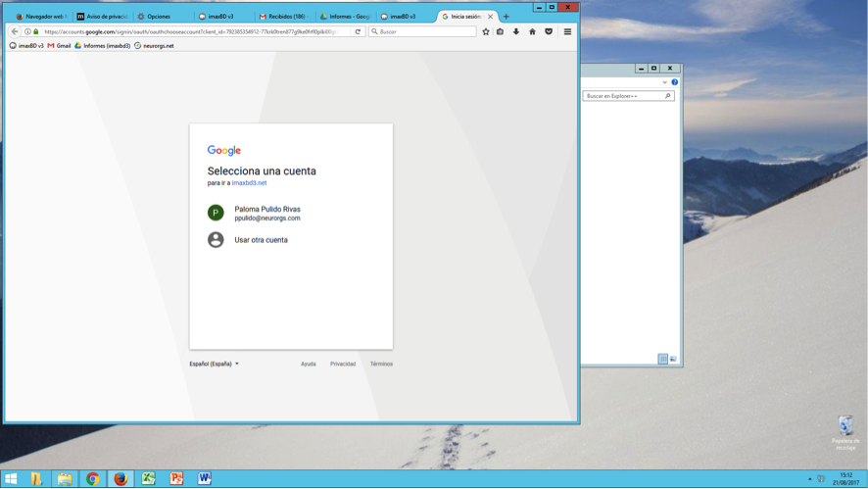Image resolution: width=868 pixels, height=489 pixels.
Task: Go to Firefox home page icon
Action: [x=532, y=31]
